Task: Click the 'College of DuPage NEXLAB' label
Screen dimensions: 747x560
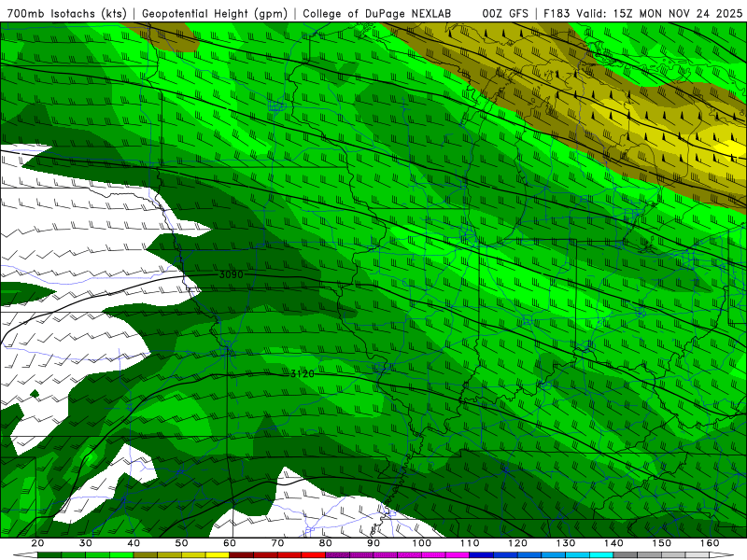Action: [x=376, y=13]
